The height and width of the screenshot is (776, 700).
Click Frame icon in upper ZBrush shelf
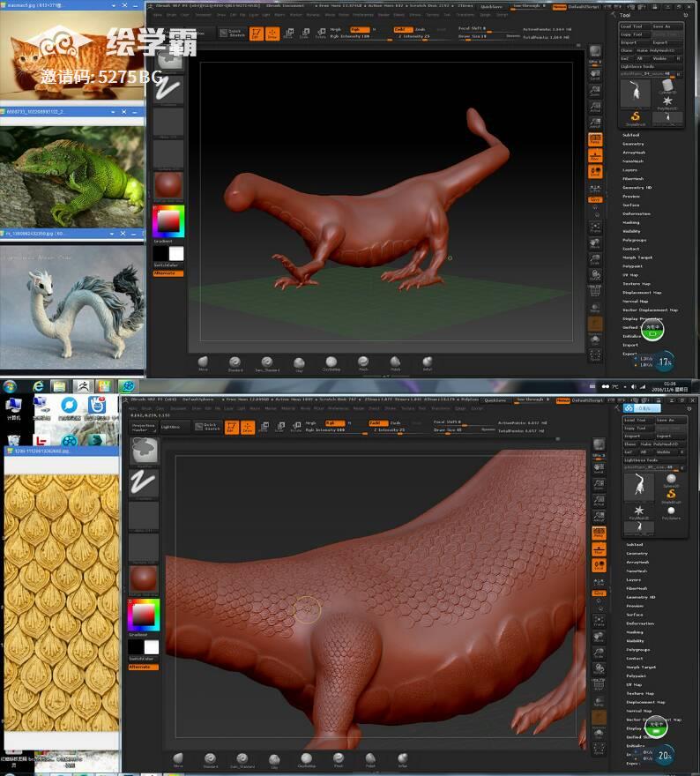coord(595,228)
